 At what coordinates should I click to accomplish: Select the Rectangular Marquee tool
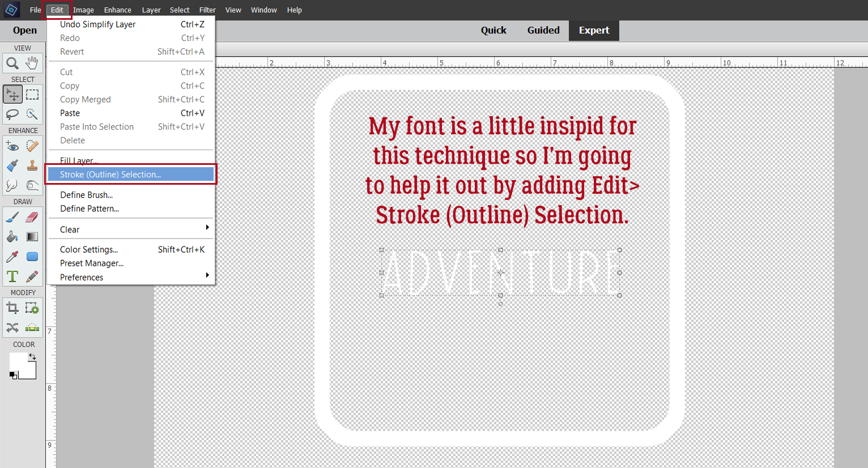(32, 95)
